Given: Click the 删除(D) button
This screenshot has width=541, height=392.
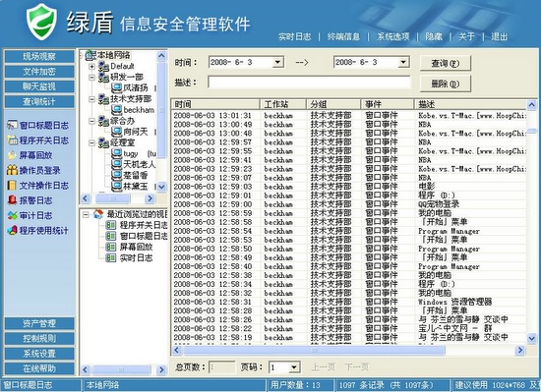Looking at the screenshot, I should click(x=445, y=84).
